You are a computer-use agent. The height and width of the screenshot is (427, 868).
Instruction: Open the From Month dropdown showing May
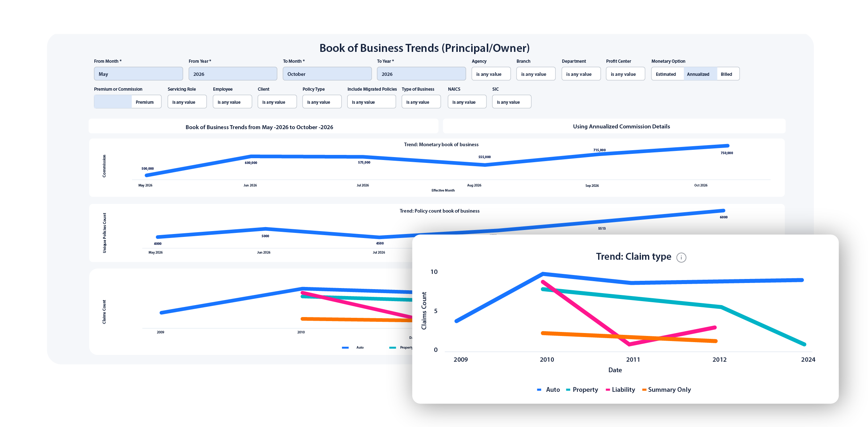pos(138,74)
